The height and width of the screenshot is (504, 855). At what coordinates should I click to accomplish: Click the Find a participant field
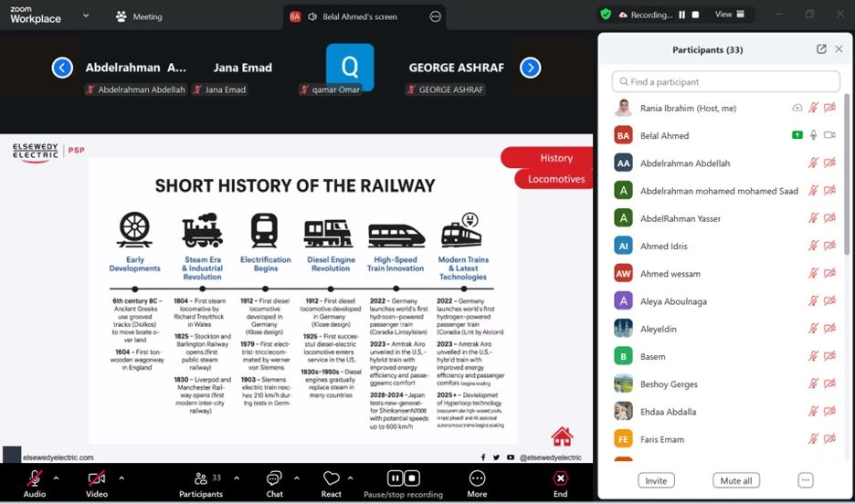coord(725,81)
